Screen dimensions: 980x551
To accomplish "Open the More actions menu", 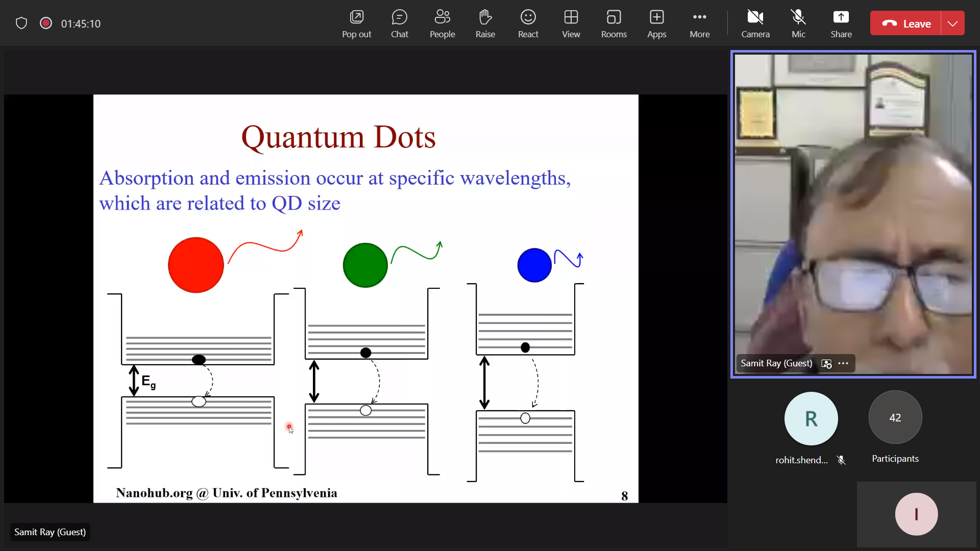I will 699,23.
